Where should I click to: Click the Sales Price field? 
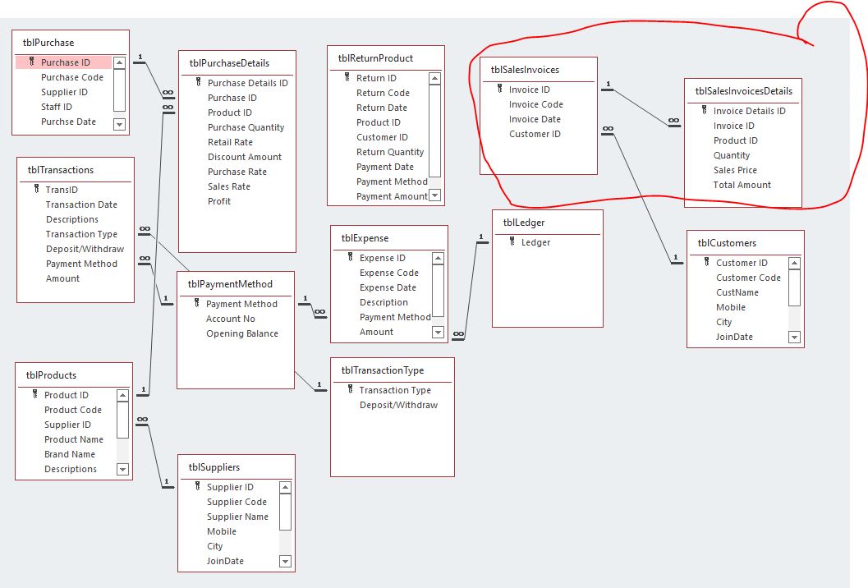pyautogui.click(x=735, y=170)
